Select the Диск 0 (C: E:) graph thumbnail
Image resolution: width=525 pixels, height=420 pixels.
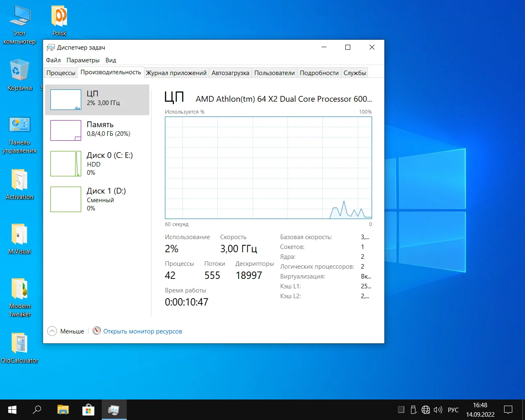coord(66,164)
